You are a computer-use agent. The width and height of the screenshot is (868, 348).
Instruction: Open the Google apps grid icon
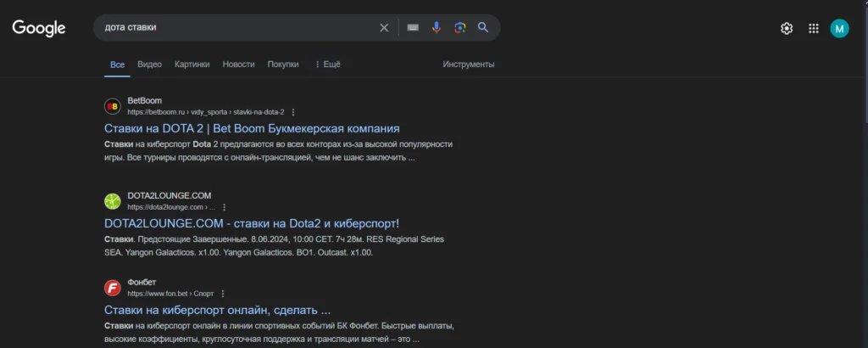click(x=813, y=28)
